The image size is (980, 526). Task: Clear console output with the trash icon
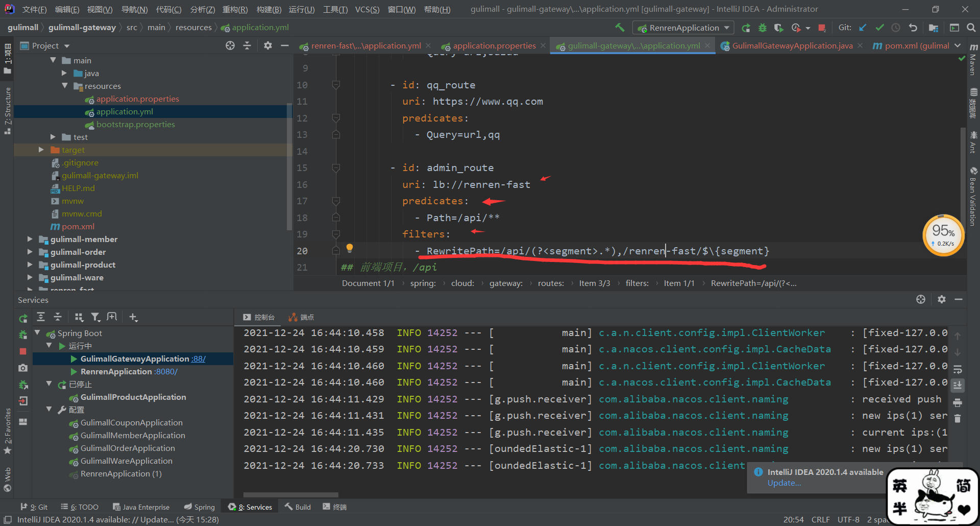point(958,419)
